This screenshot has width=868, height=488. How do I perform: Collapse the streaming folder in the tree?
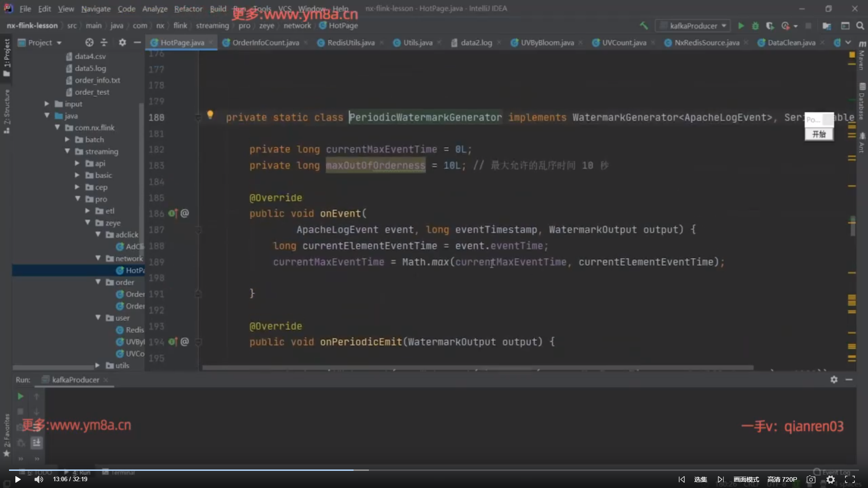(67, 151)
